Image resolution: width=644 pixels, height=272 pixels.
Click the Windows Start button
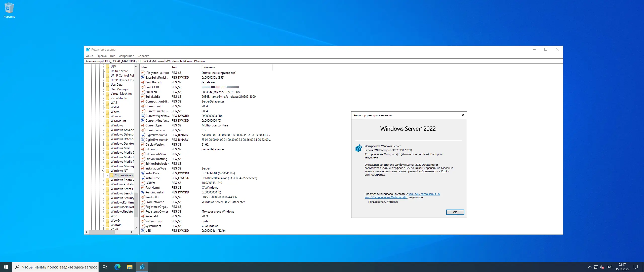[6, 267]
